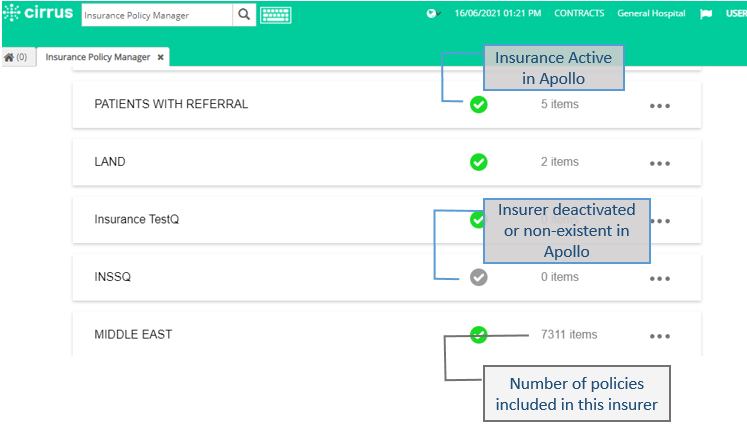This screenshot has height=436, width=747.
Task: Open three-dot menu for LAND
Action: point(660,163)
